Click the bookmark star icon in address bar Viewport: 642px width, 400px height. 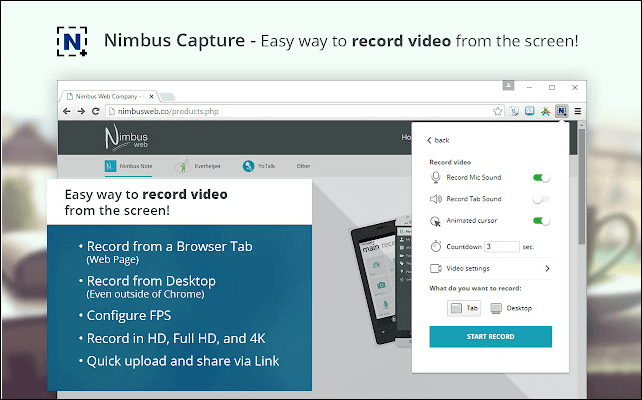pyautogui.click(x=498, y=111)
